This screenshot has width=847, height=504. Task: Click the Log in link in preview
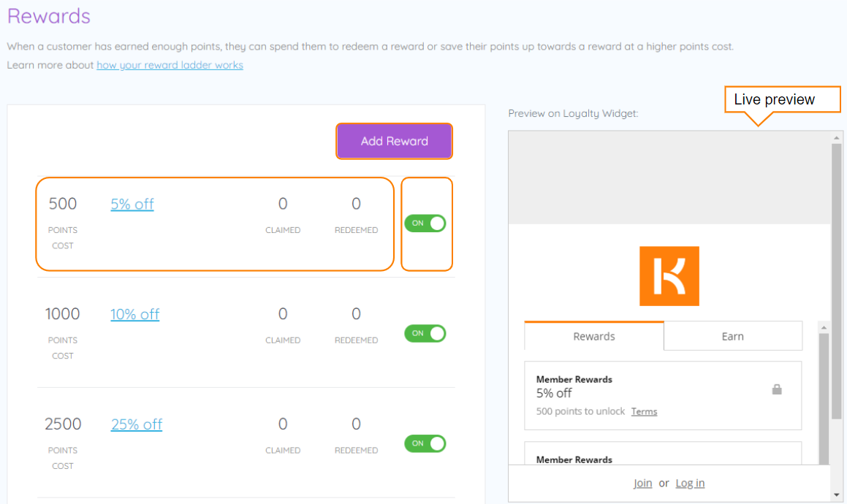690,483
